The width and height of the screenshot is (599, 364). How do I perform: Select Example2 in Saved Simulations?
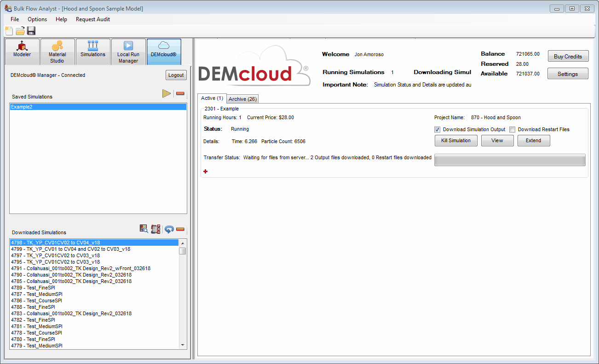pos(98,107)
